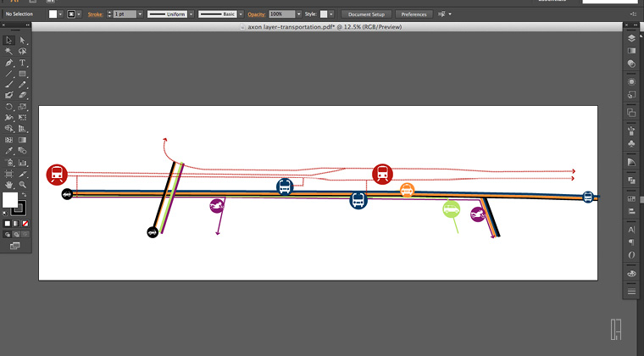
Task: Select the Artboard tool
Action: coord(8,174)
